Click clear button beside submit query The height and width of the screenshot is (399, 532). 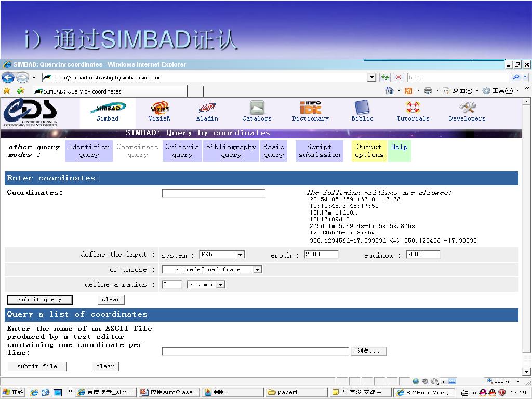pyautogui.click(x=111, y=300)
